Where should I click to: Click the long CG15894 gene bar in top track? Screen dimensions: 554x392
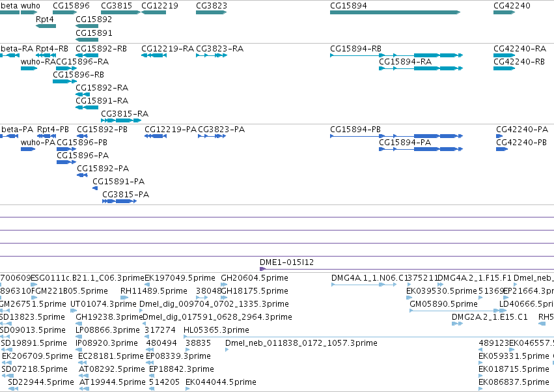pos(395,12)
